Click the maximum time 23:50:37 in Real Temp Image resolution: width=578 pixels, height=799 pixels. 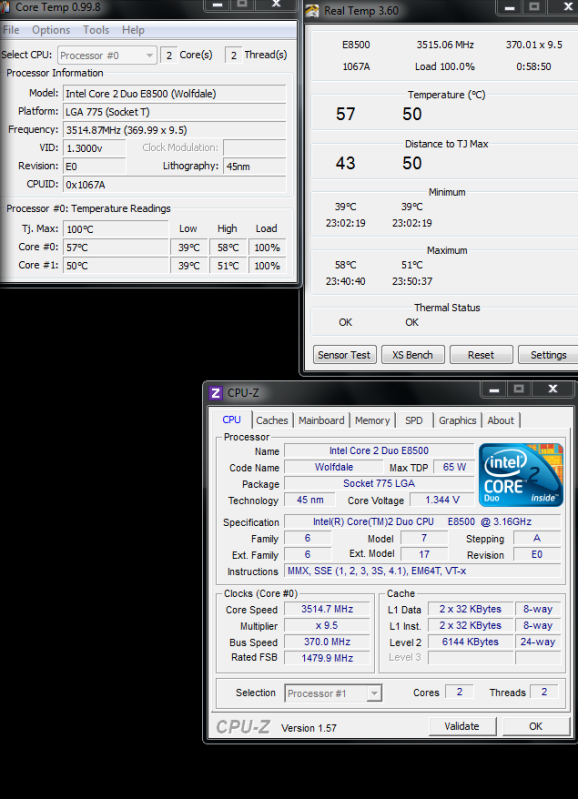(412, 281)
